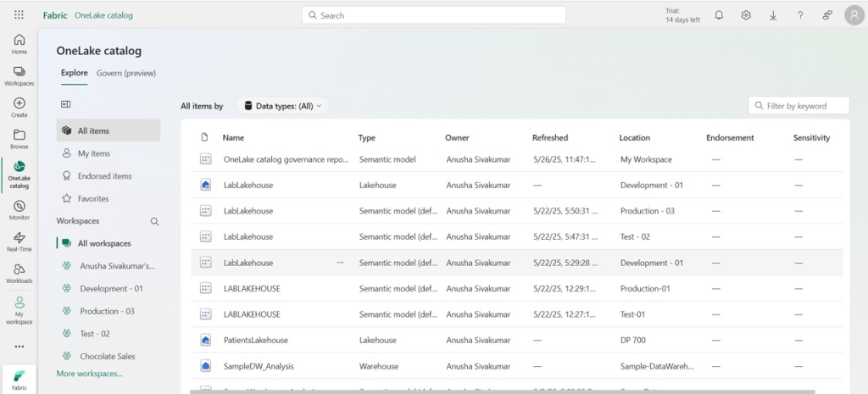The width and height of the screenshot is (868, 394).
Task: Open Workloads in left navigation
Action: click(x=19, y=273)
